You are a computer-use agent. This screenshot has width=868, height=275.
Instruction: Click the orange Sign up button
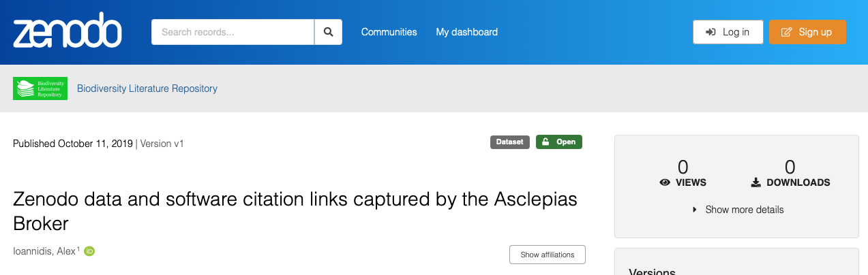pos(807,32)
